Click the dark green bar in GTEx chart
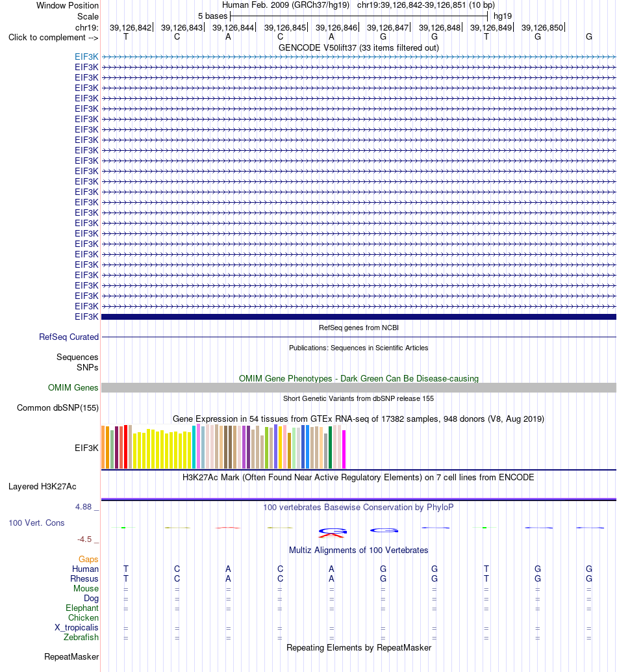 point(330,447)
